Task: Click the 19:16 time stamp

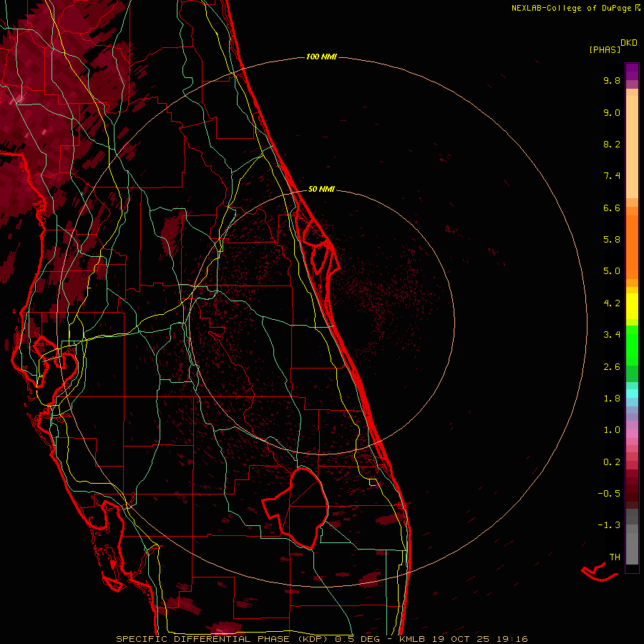Action: (x=512, y=639)
